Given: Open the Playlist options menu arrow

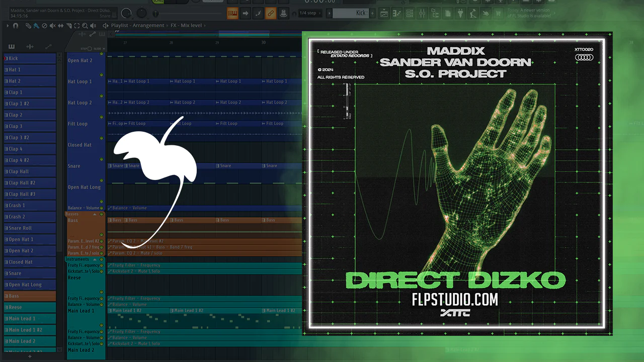Looking at the screenshot, I should click(8, 25).
